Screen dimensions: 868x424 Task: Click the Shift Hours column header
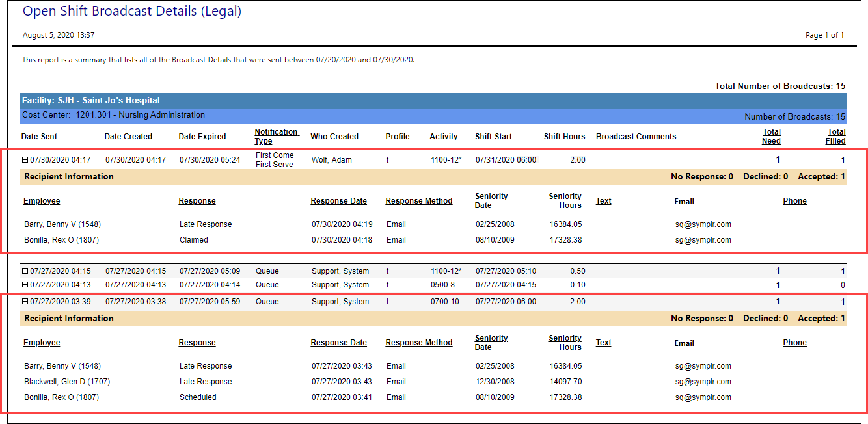pos(564,137)
